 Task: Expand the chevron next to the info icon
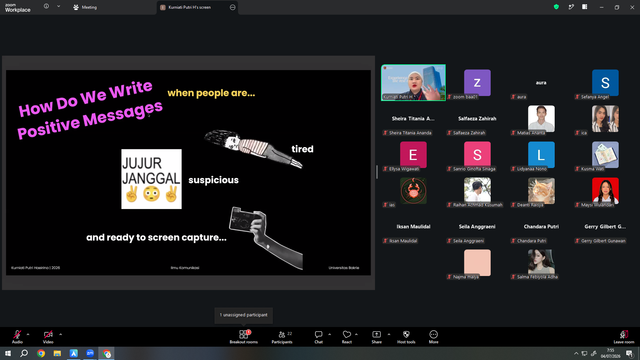pyautogui.click(x=58, y=7)
